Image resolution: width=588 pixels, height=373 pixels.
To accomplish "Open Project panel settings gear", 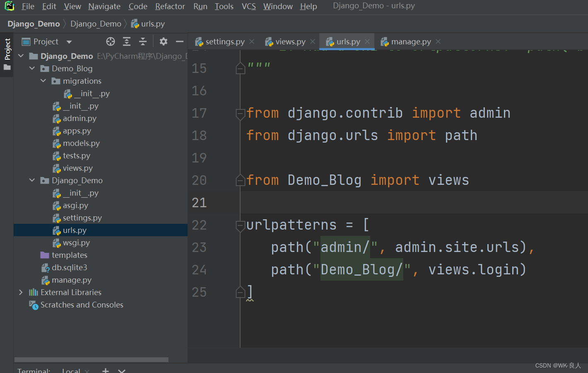I will coord(164,41).
